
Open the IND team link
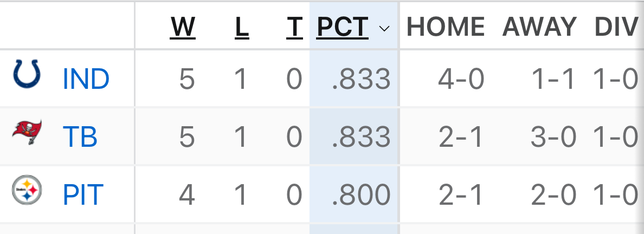86,79
